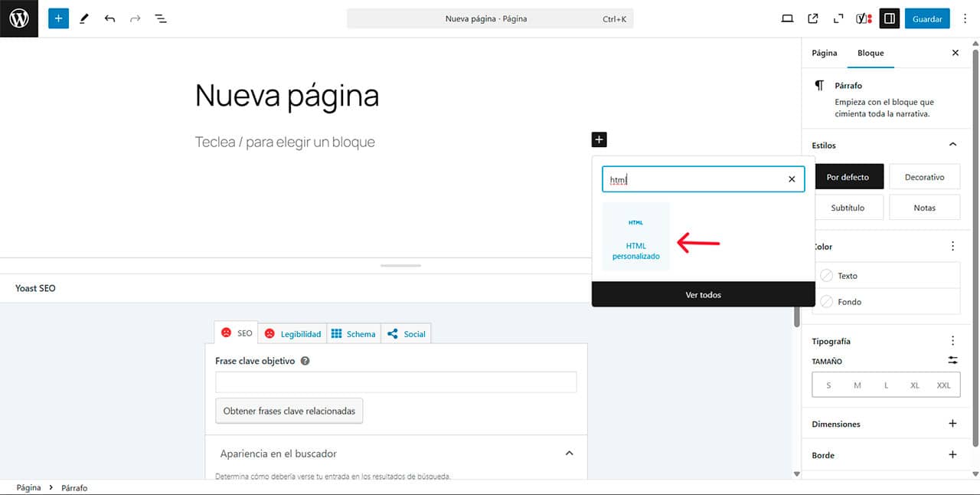The image size is (980, 495).
Task: Click the Ver todos button
Action: [703, 294]
